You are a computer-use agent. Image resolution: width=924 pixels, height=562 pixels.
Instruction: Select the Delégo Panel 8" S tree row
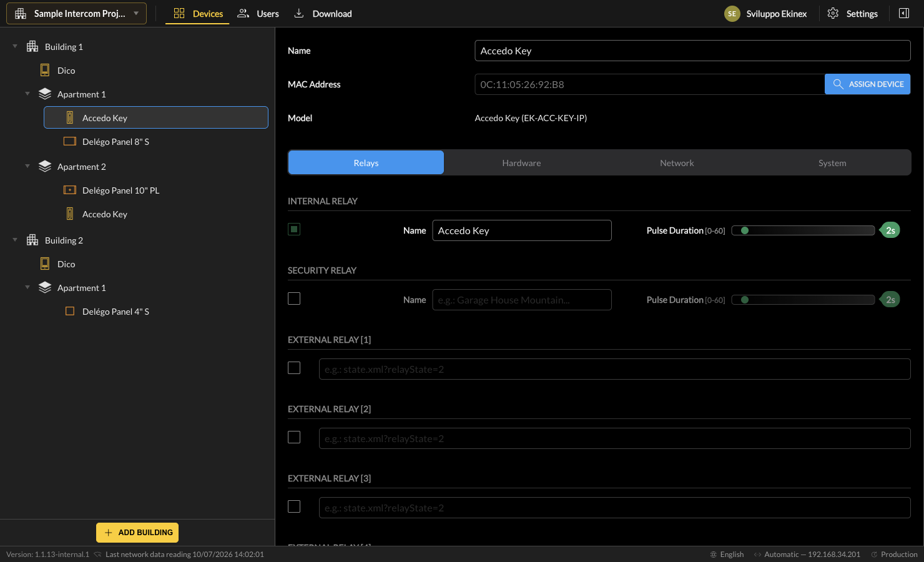tap(156, 142)
